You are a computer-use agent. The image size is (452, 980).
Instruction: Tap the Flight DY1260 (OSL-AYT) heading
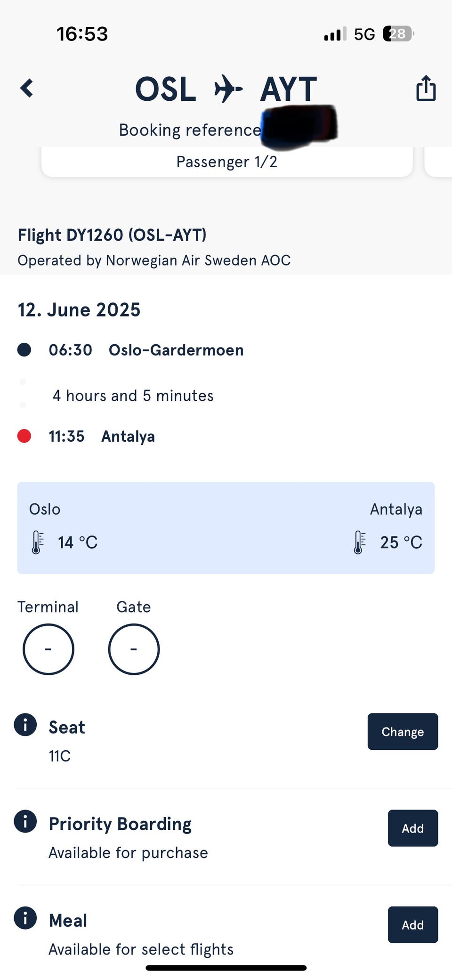[x=112, y=235]
